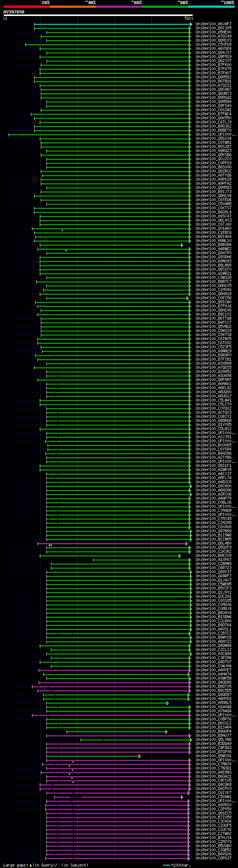
Task: Open hit UniRef100_A8AYZ2
Action: click(213, 642)
